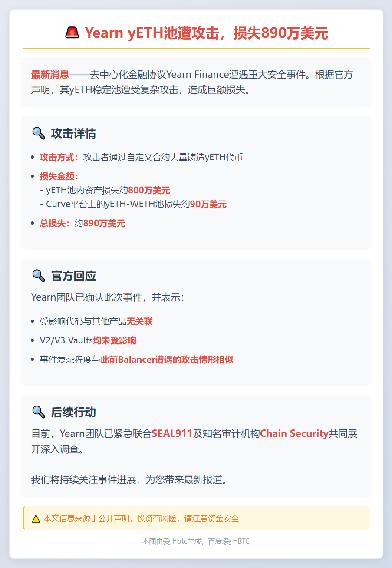
Task: Click the highlighted 800万美元 amount
Action: (149, 190)
